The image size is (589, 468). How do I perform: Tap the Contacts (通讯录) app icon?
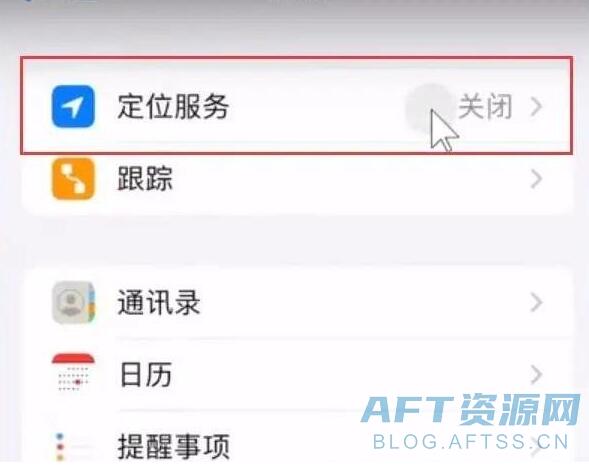tap(73, 302)
